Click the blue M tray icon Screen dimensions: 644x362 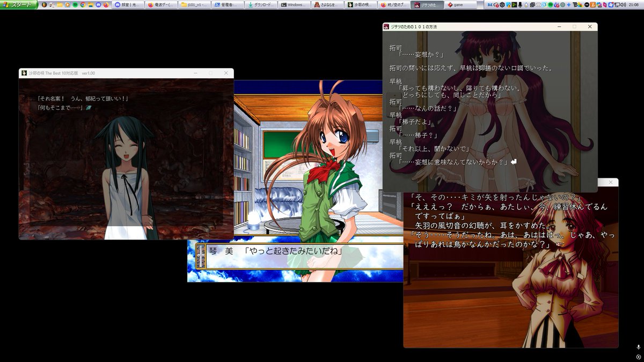(x=490, y=5)
